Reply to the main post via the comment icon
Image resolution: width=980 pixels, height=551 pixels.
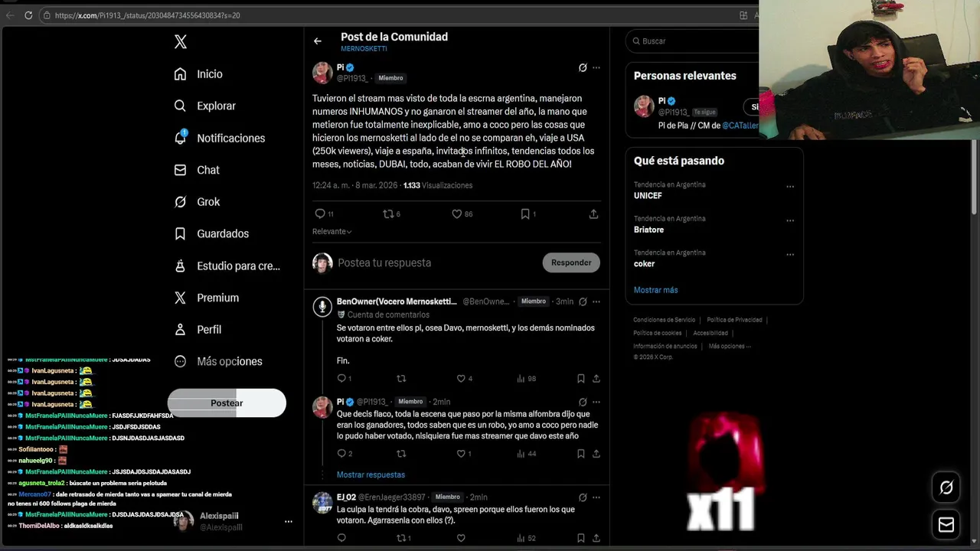pos(320,214)
